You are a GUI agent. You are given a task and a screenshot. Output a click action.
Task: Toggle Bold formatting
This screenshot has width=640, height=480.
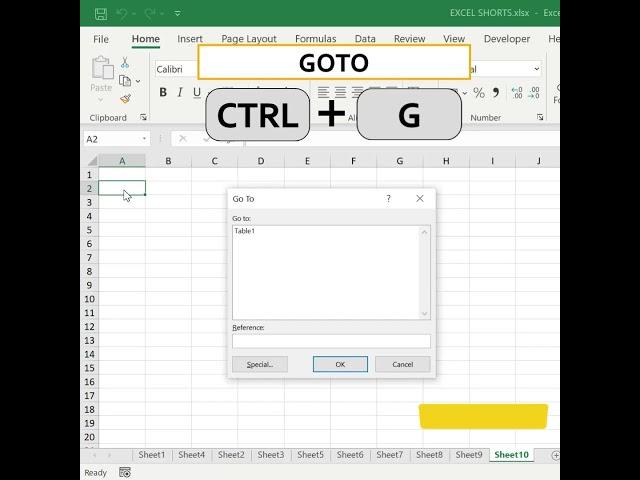163,92
